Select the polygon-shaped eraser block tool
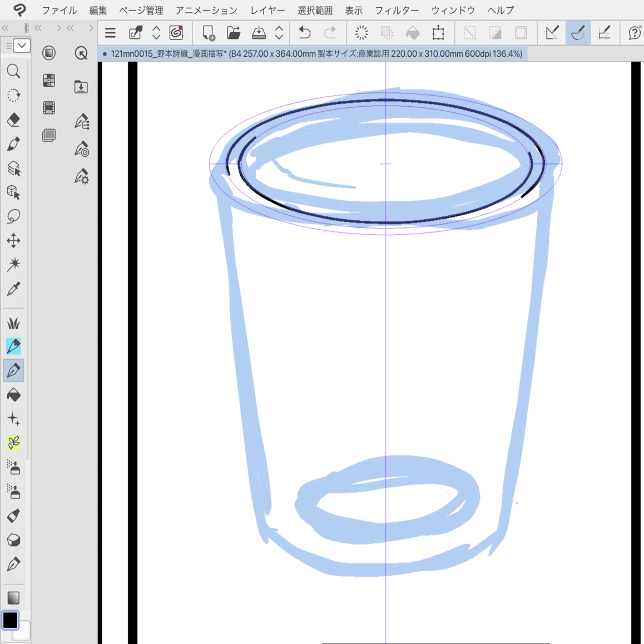The width and height of the screenshot is (644, 644). pyautogui.click(x=13, y=539)
